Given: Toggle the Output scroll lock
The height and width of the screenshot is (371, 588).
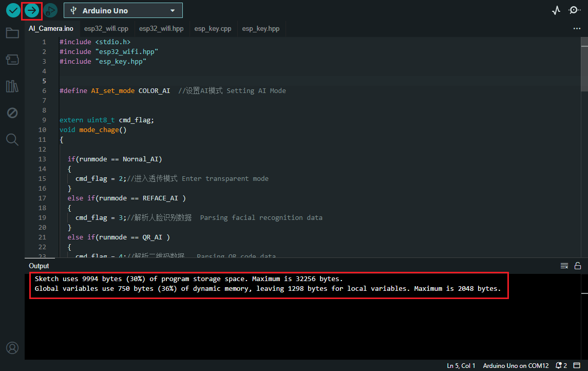Looking at the screenshot, I should [x=578, y=266].
